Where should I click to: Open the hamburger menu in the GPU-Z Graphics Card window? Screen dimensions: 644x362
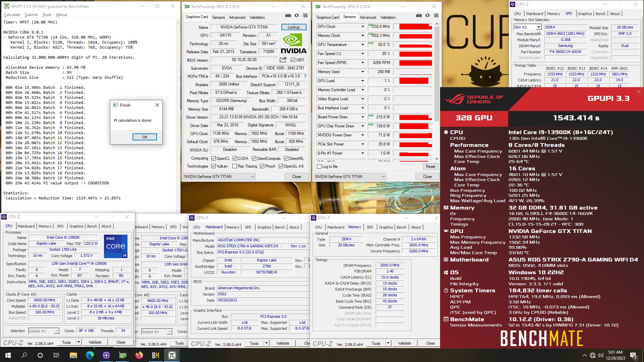pos(305,16)
